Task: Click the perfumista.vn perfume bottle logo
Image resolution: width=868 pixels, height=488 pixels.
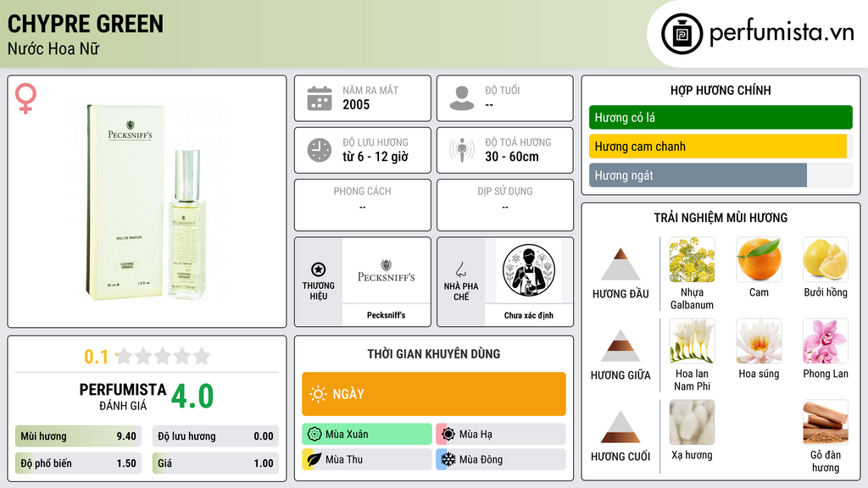Action: click(682, 34)
